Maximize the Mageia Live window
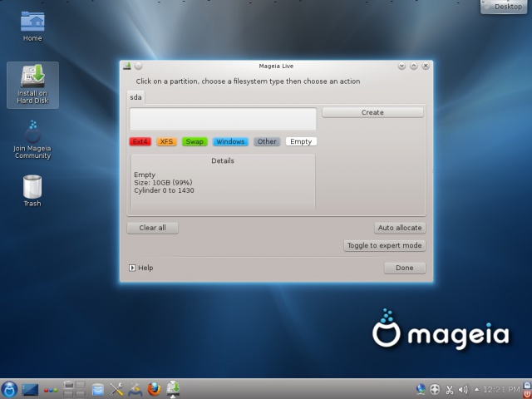The width and height of the screenshot is (532, 399). coord(414,66)
